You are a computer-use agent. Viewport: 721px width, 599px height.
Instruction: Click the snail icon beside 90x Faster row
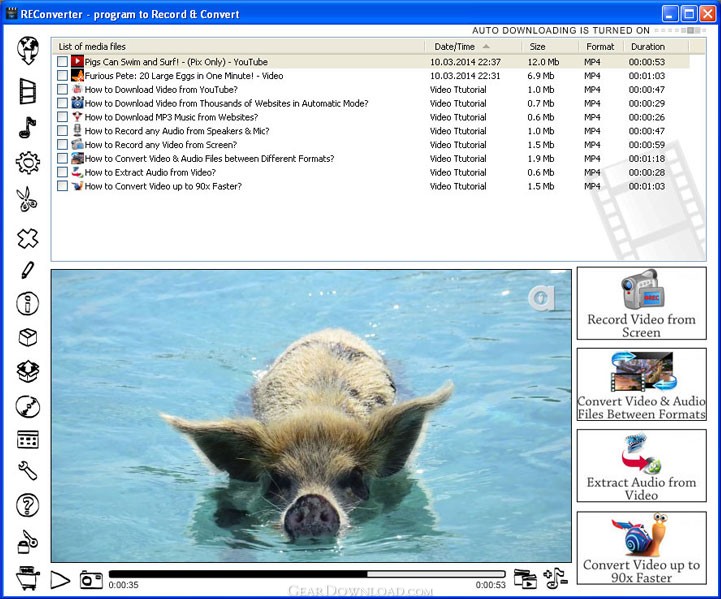(77, 185)
